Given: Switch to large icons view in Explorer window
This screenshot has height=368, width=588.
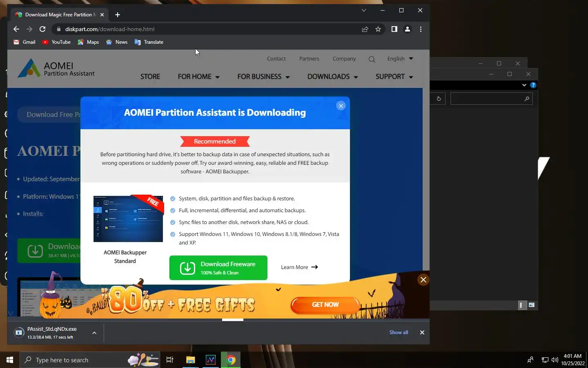Looking at the screenshot, I should point(532,305).
